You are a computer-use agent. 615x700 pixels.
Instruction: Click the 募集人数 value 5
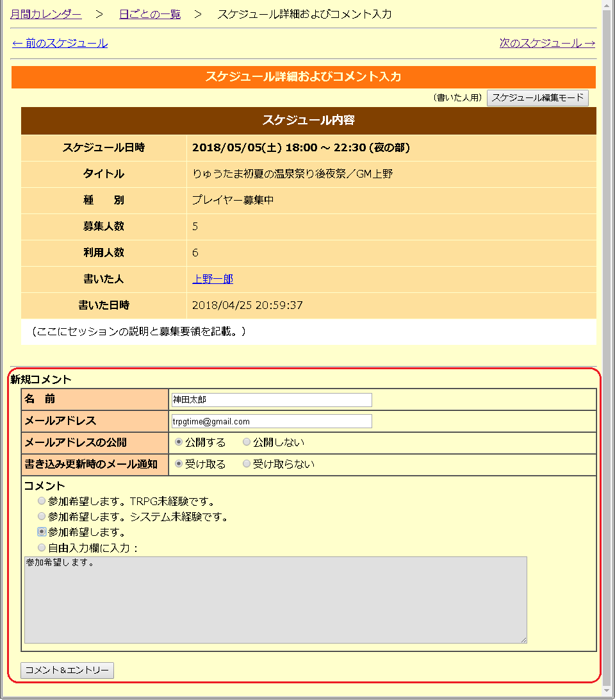[195, 226]
